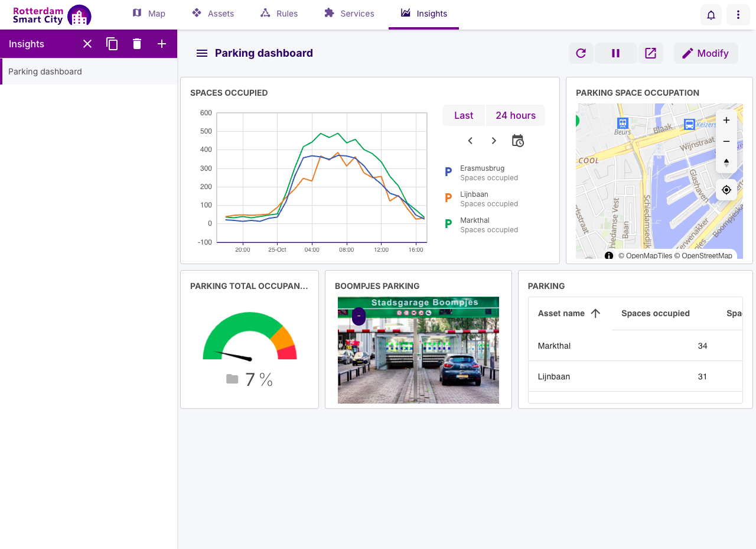Duplicate the selected insight dashboard
Viewport: 756px width, 549px height.
[x=112, y=44]
